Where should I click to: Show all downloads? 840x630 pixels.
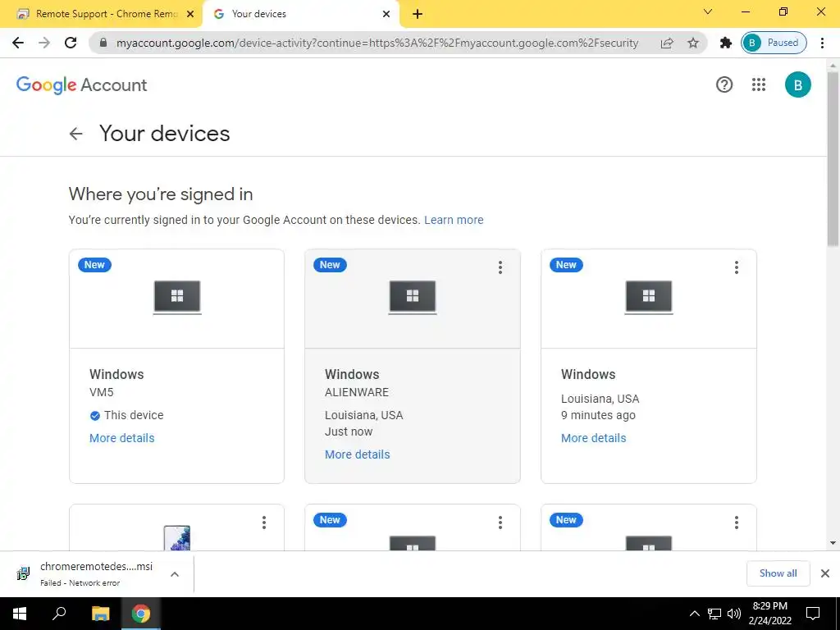coord(778,573)
